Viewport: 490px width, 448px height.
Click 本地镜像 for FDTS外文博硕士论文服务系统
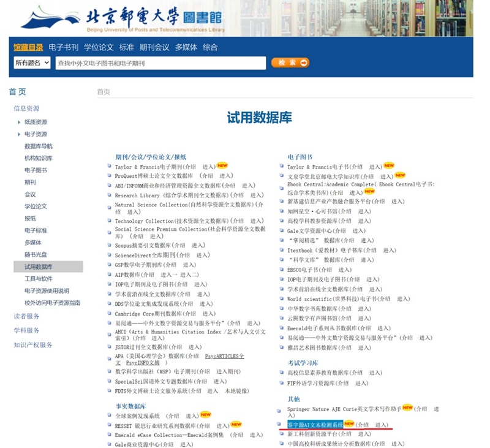tap(236, 391)
